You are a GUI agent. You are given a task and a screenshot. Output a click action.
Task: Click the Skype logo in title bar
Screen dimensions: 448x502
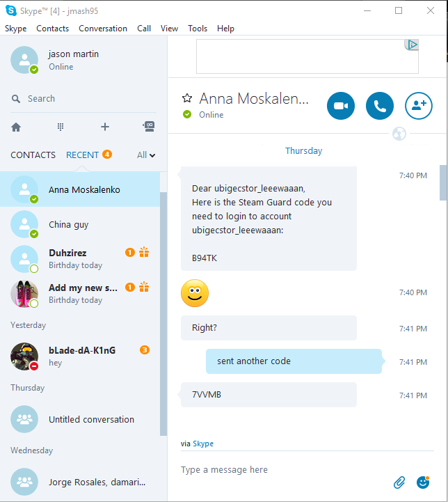point(11,10)
